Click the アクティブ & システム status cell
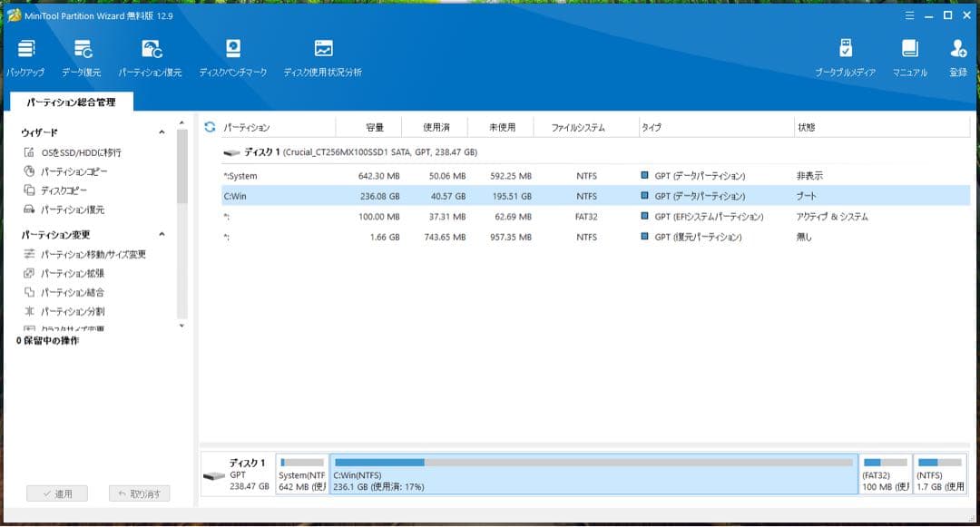 (832, 217)
